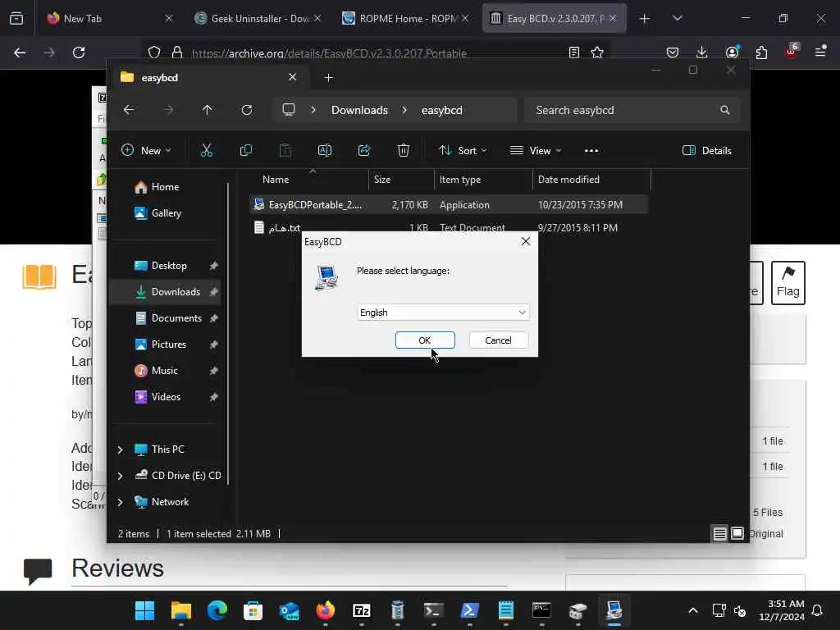Refresh the easybcd folder view
The height and width of the screenshot is (630, 840).
pyautogui.click(x=246, y=110)
